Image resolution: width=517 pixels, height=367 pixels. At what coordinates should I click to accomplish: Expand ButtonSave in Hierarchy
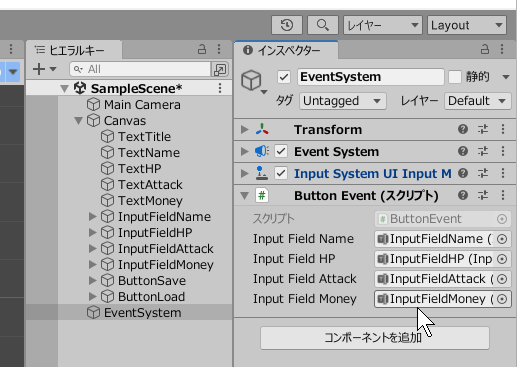92,281
